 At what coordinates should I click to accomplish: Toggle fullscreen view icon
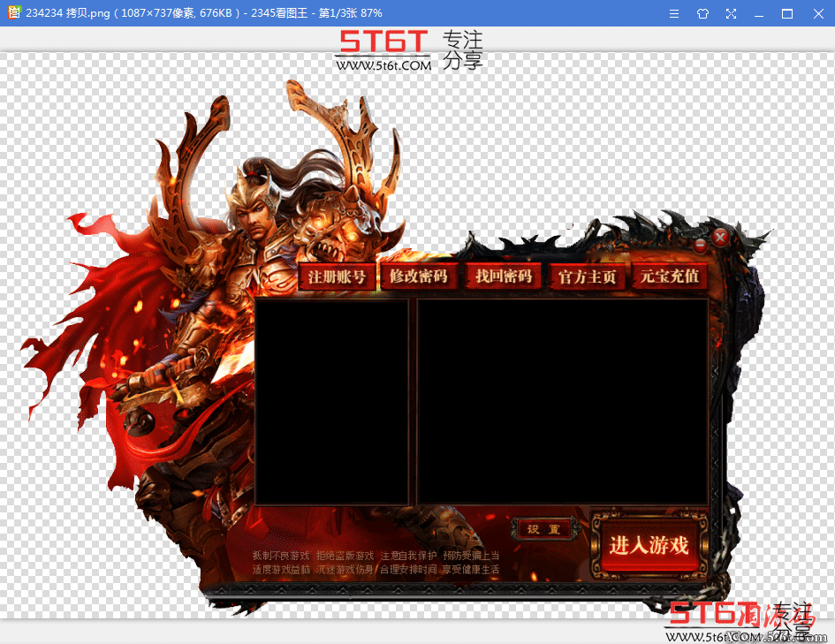click(x=731, y=14)
